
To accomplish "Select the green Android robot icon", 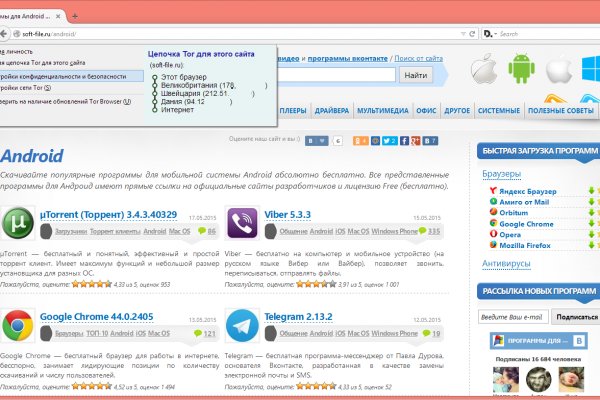I will click(x=521, y=69).
